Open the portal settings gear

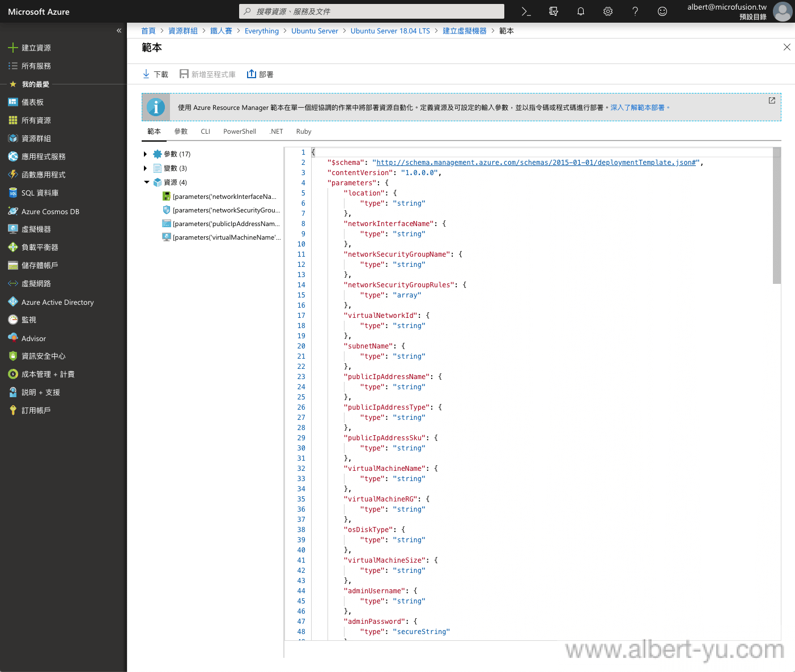pos(608,11)
